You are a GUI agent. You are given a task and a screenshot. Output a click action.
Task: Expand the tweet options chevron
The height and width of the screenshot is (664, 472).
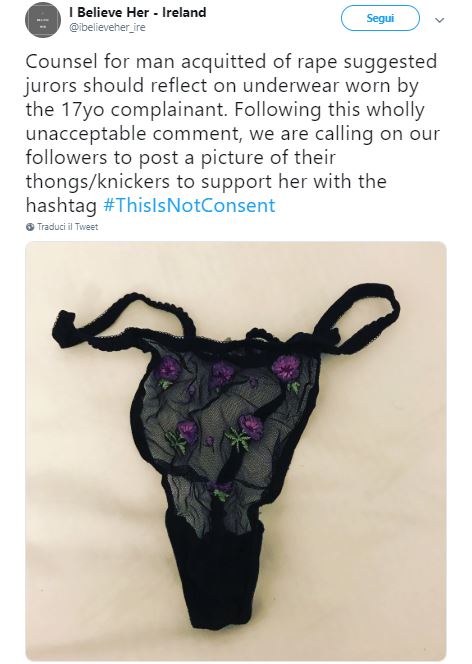tap(440, 20)
